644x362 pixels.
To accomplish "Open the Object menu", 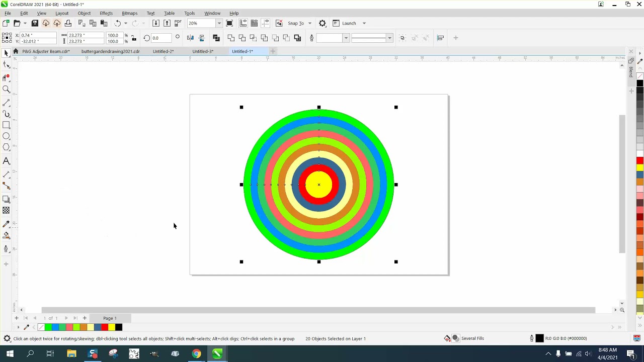I will 84,13.
